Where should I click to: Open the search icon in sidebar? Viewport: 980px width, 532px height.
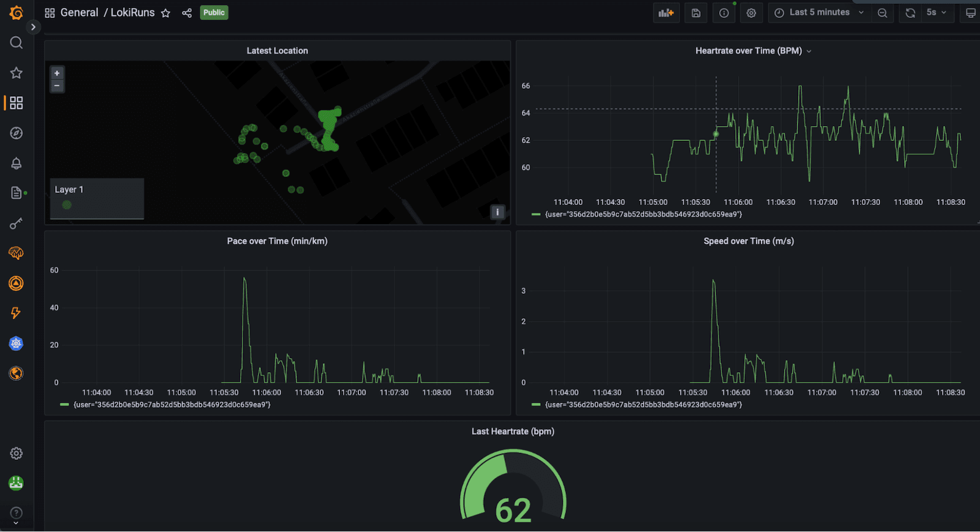(x=17, y=42)
